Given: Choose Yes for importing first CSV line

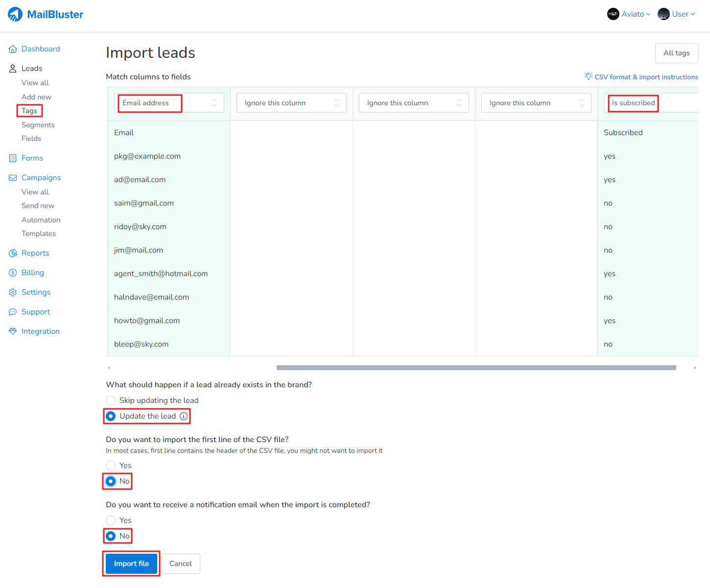Looking at the screenshot, I should pos(111,466).
